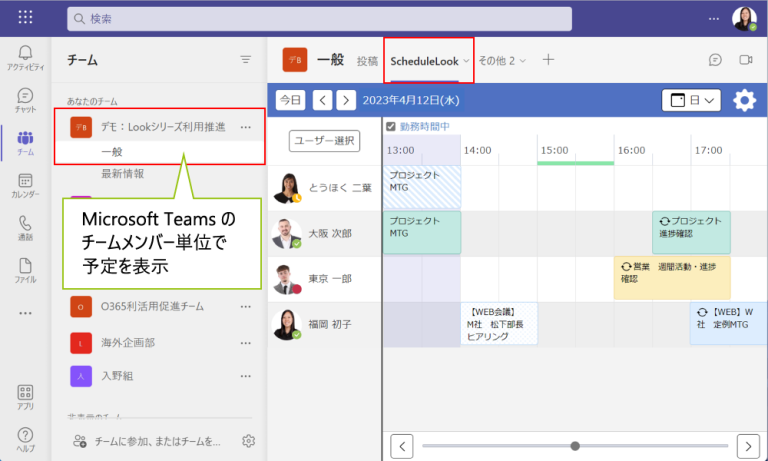Click the ScheduleLook settings gear icon
Image resolution: width=768 pixels, height=461 pixels.
[744, 100]
